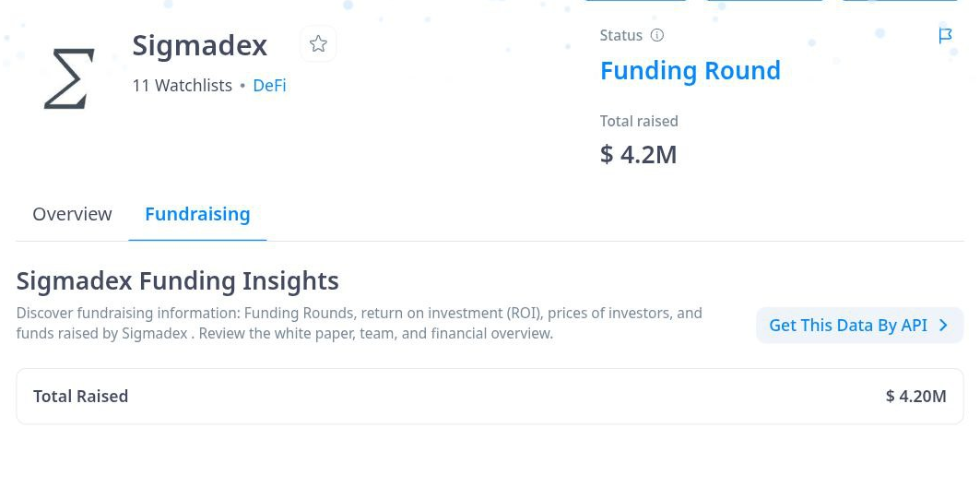Image resolution: width=980 pixels, height=487 pixels.
Task: Open the Funding Round status link
Action: click(x=690, y=71)
